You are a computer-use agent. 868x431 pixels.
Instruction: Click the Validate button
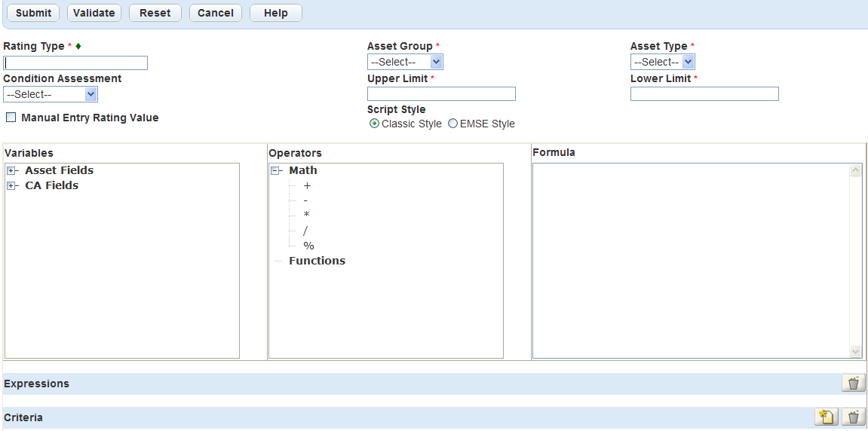coord(94,13)
